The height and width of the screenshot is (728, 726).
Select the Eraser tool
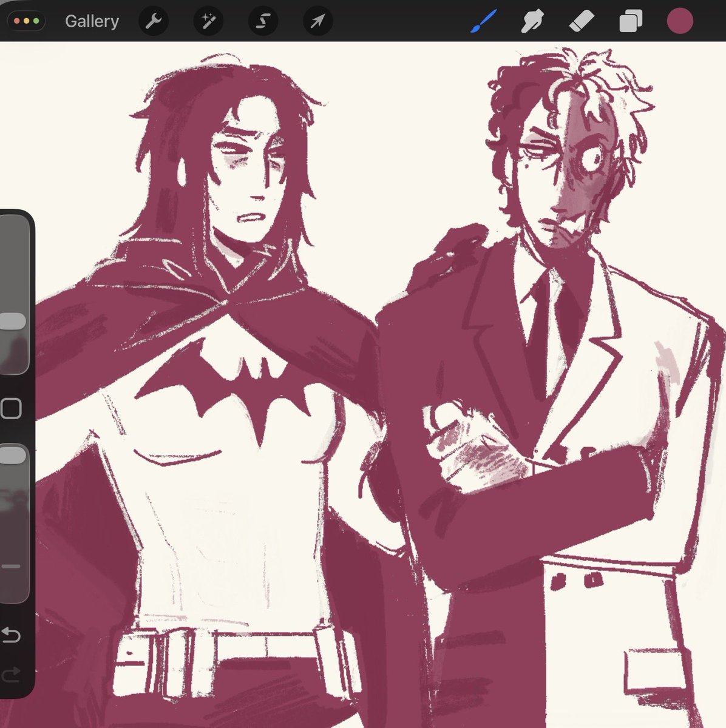point(582,22)
